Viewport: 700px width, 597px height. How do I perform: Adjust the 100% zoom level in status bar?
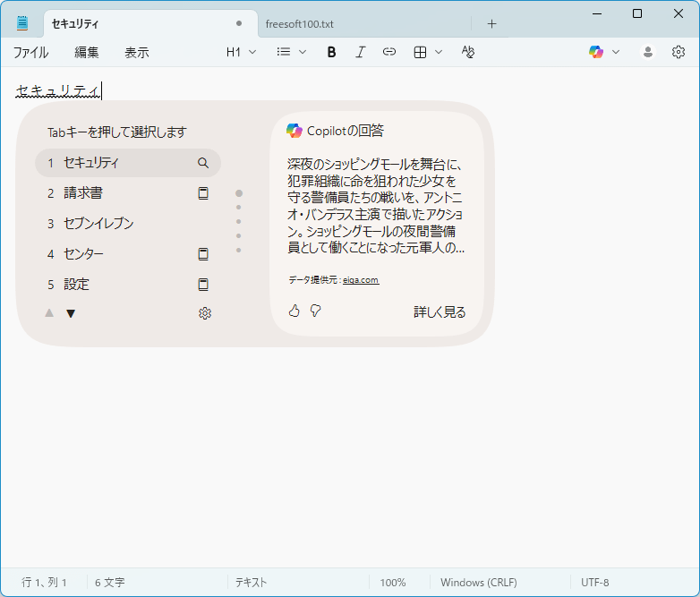[392, 583]
